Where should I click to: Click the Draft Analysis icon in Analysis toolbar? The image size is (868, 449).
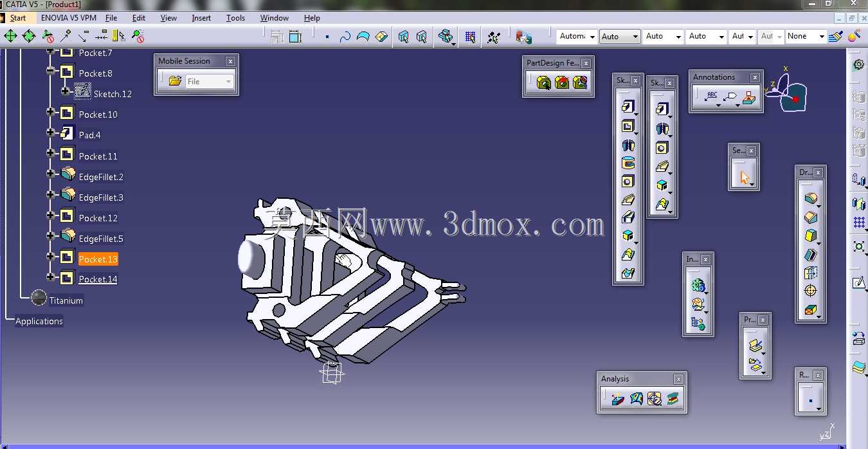[x=618, y=398]
